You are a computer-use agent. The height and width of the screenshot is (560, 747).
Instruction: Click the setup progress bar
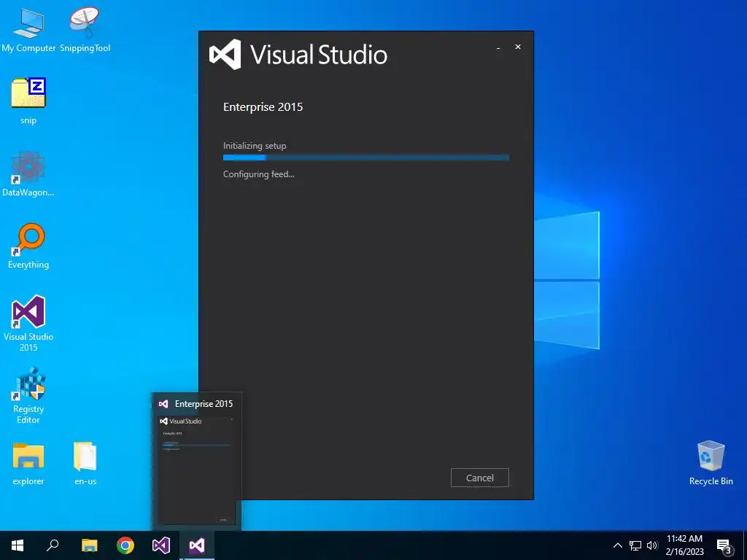click(366, 157)
